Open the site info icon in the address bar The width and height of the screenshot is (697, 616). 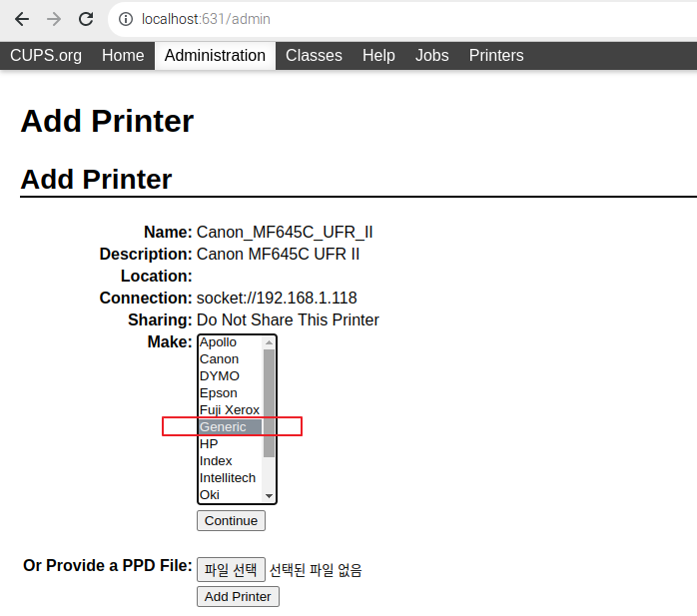pyautogui.click(x=126, y=19)
